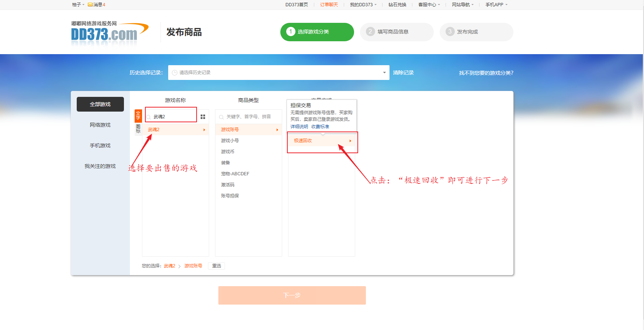The image size is (644, 330).
Task: Open the 柚子 account dropdown
Action: point(78,5)
